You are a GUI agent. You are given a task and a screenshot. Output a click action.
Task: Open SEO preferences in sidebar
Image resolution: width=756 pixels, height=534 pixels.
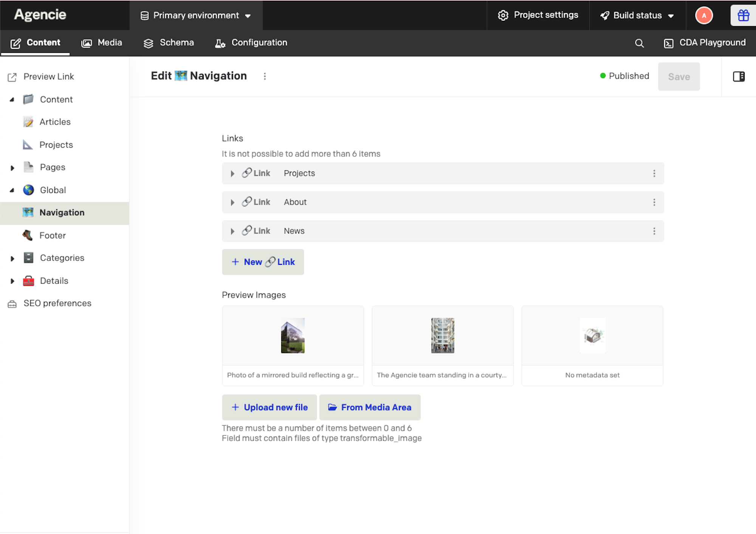(57, 303)
